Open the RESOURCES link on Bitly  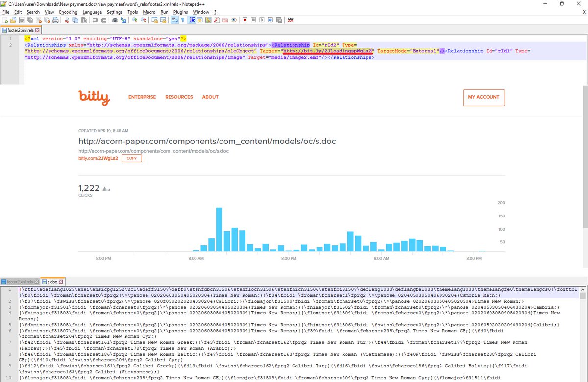click(179, 97)
